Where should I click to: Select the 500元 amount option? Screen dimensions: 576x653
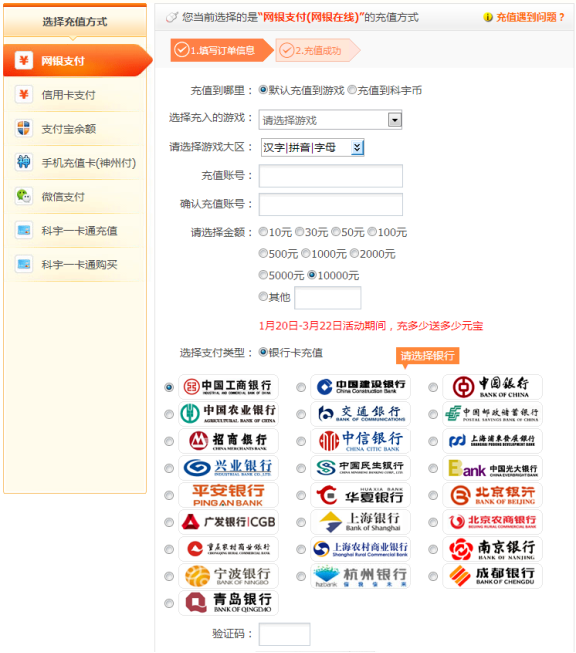click(x=263, y=253)
